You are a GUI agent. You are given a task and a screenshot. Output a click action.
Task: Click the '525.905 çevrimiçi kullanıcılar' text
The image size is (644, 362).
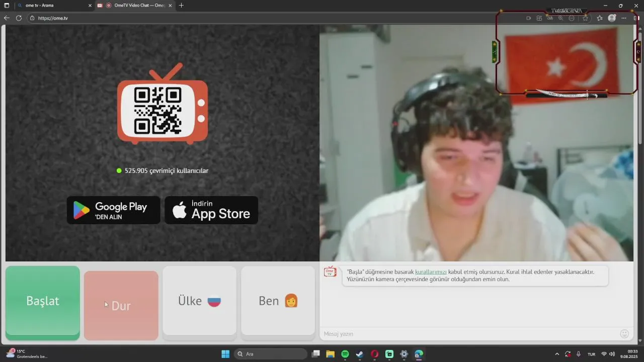pyautogui.click(x=167, y=170)
